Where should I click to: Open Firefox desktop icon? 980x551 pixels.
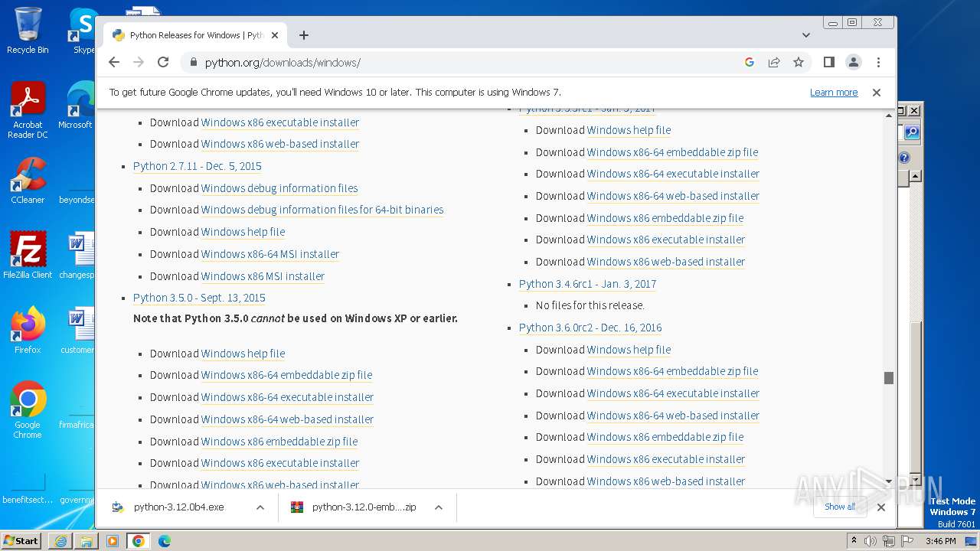click(x=28, y=331)
